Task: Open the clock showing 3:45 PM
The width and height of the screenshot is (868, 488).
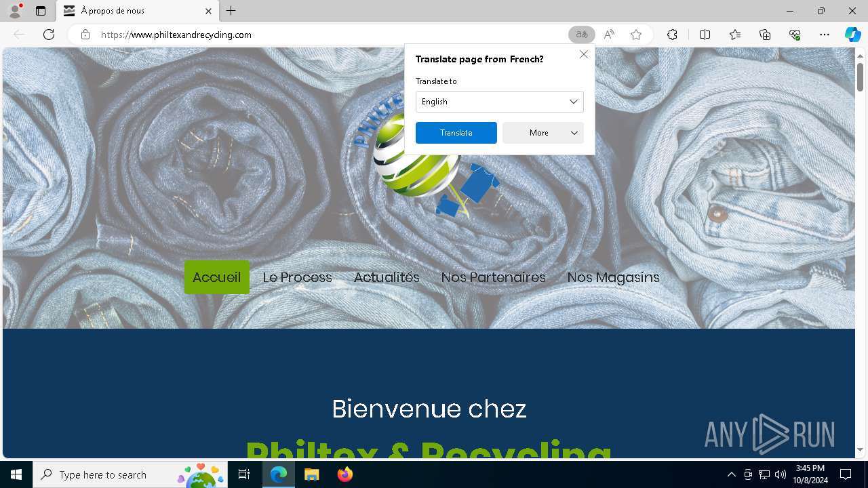Action: pyautogui.click(x=810, y=474)
